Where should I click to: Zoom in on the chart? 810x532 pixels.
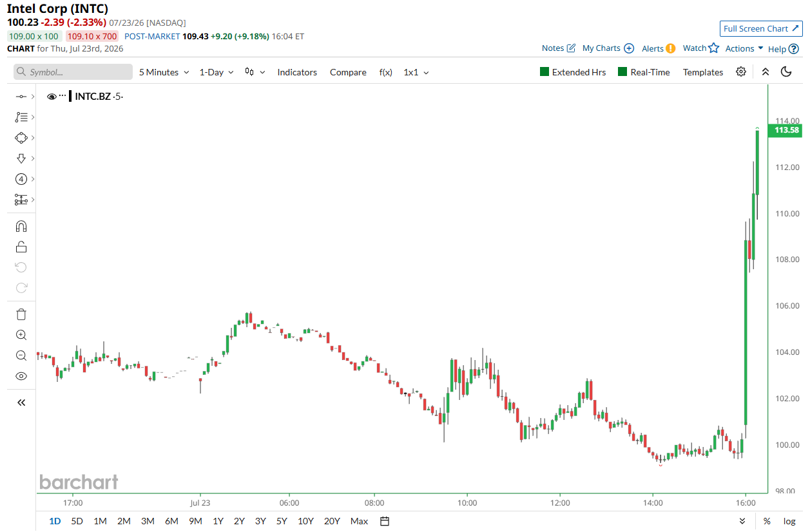21,335
